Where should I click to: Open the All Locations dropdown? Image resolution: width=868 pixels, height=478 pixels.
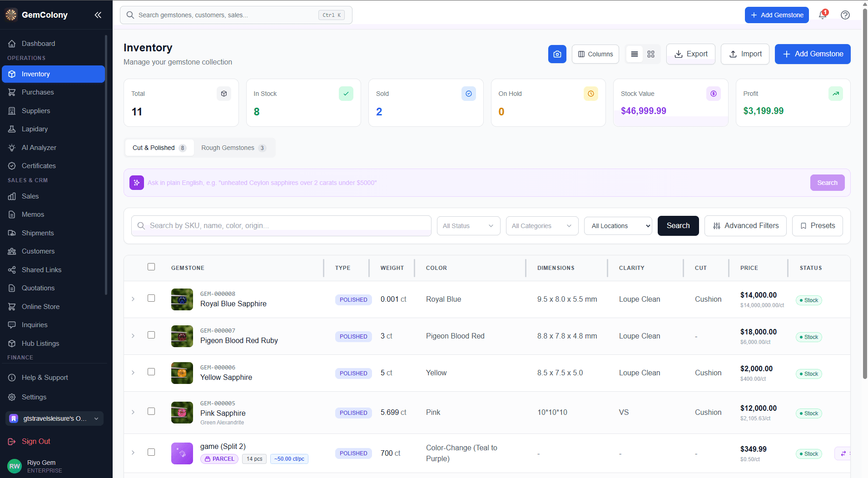tap(618, 226)
